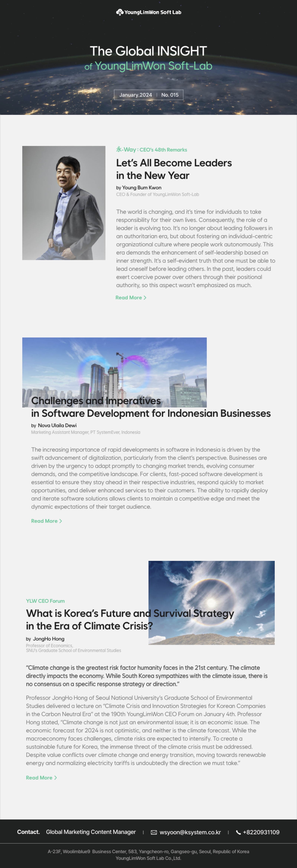The image size is (297, 868).
Task: Click the chevron beside Indonesia article Read More
Action: coord(61,521)
